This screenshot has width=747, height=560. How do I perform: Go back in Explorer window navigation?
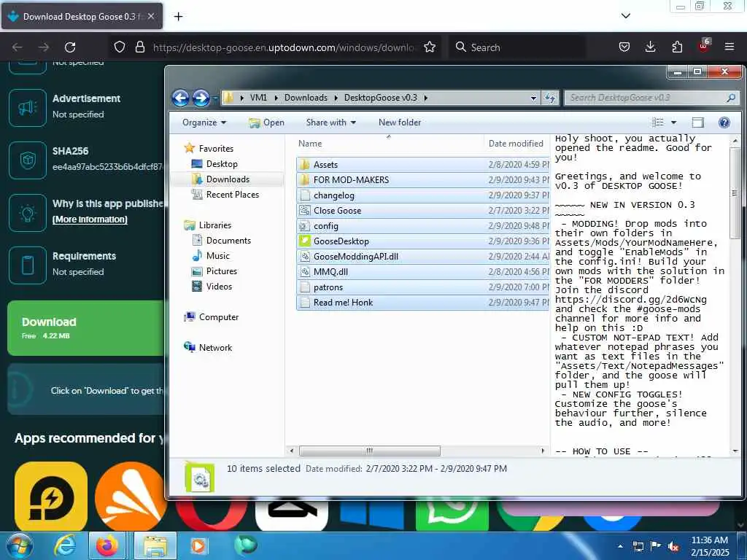181,98
